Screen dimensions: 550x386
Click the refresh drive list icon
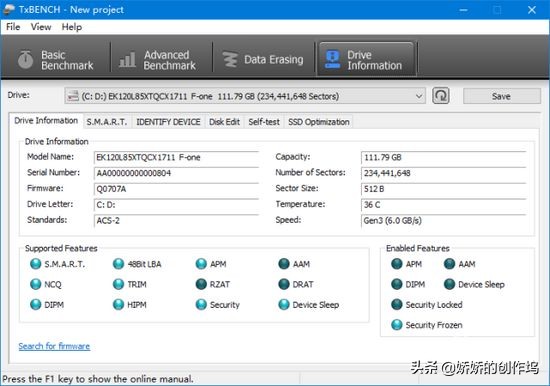(x=441, y=96)
